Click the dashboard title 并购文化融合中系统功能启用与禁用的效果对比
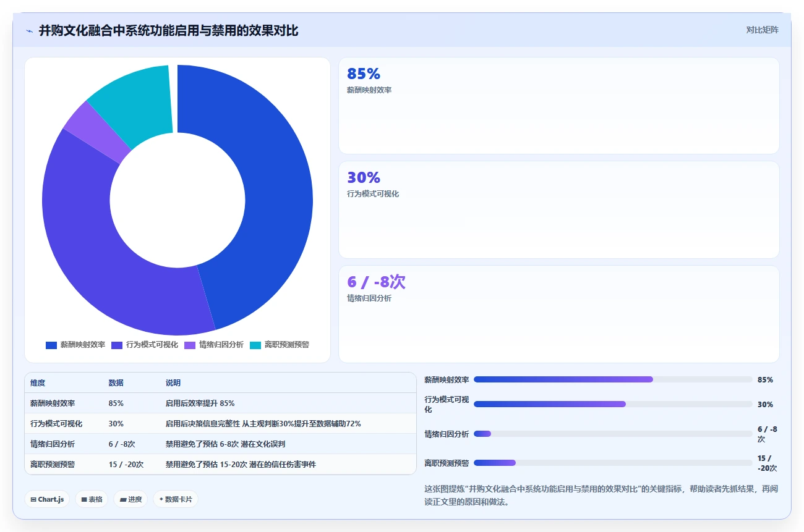 169,31
